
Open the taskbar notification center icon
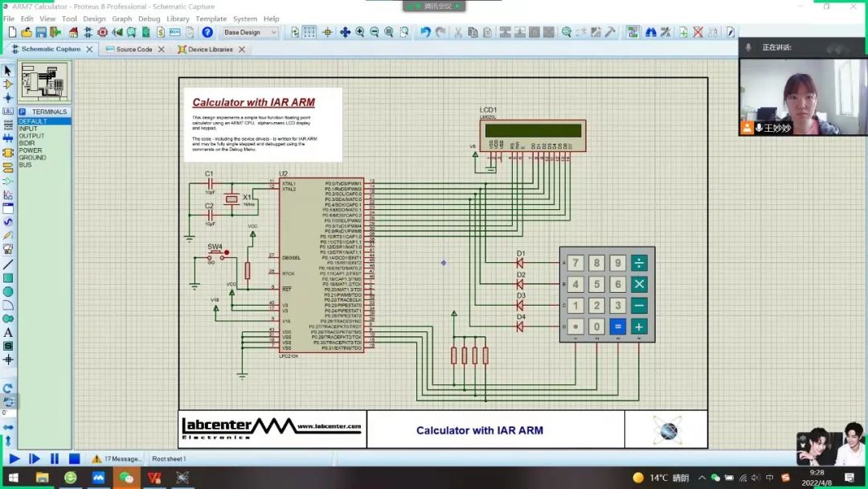[x=850, y=478]
